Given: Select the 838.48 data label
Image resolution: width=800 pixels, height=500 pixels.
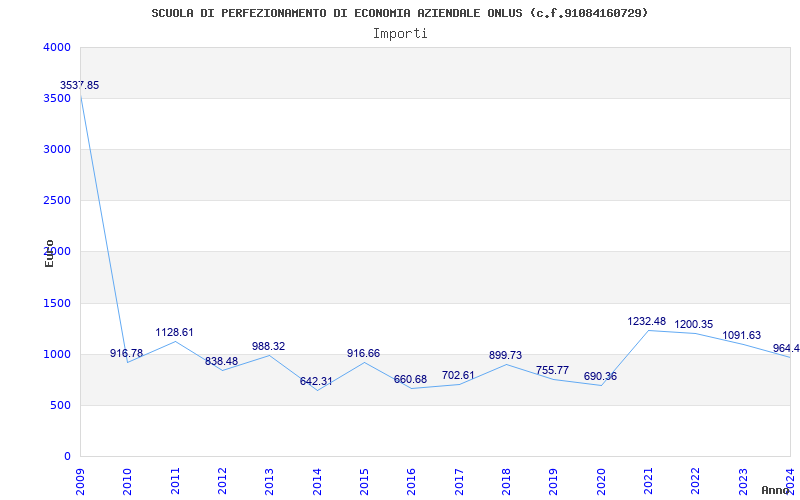Looking at the screenshot, I should pos(221,362).
